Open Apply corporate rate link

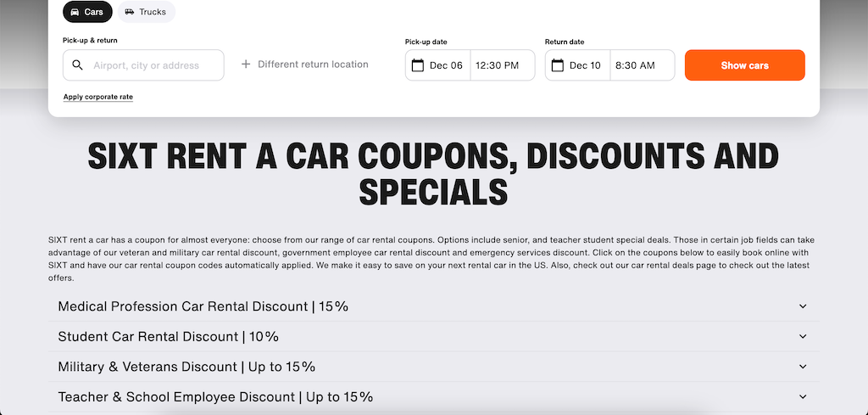click(x=98, y=97)
